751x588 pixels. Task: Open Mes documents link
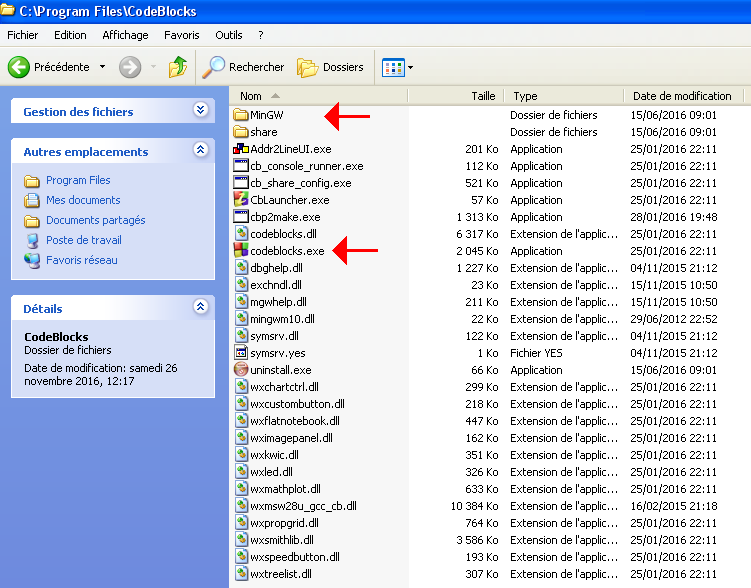pyautogui.click(x=83, y=200)
